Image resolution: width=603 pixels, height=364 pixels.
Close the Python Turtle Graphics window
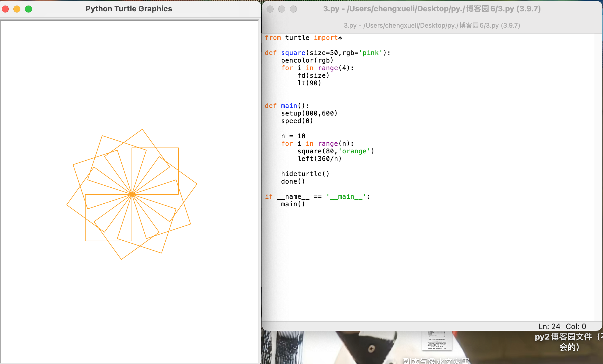coord(5,9)
